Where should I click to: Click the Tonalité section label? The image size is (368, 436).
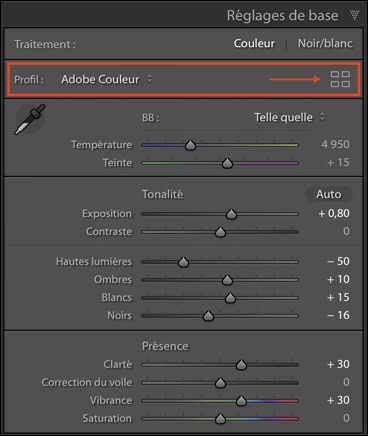point(163,194)
